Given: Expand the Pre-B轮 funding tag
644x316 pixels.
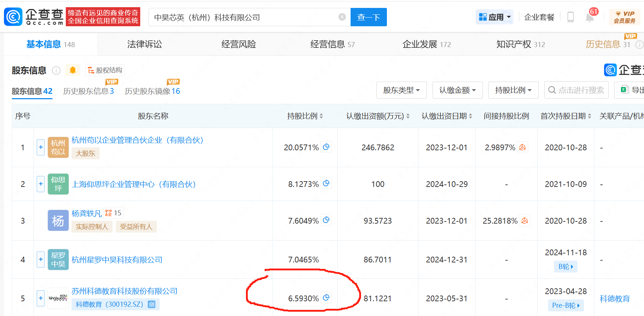Looking at the screenshot, I should click(x=566, y=306).
